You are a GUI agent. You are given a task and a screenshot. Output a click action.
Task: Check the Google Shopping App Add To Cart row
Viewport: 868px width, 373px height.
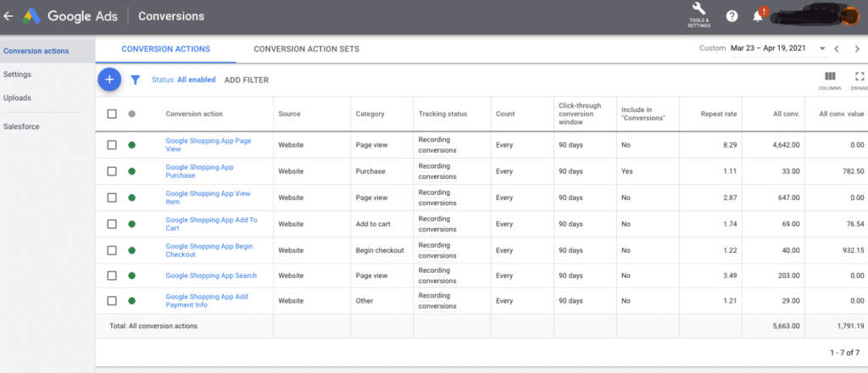click(112, 224)
